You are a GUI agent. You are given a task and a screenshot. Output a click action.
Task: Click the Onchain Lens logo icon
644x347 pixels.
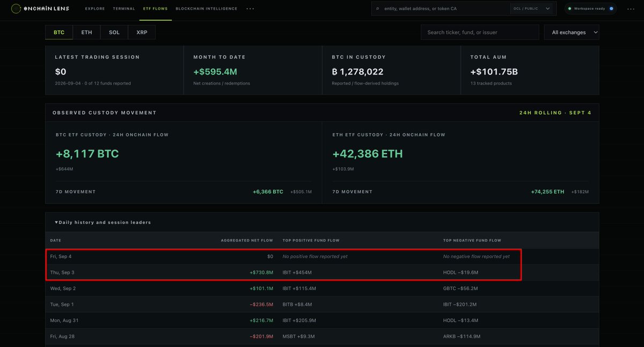[x=16, y=9]
